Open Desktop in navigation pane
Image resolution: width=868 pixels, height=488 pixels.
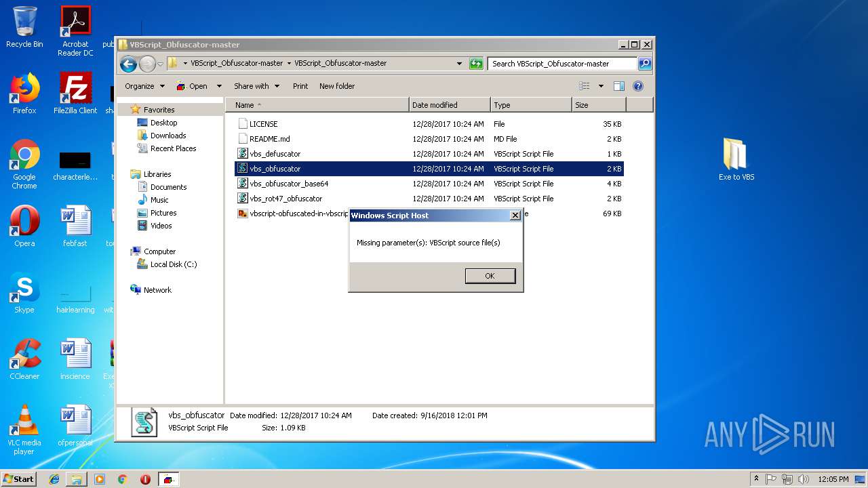(163, 123)
